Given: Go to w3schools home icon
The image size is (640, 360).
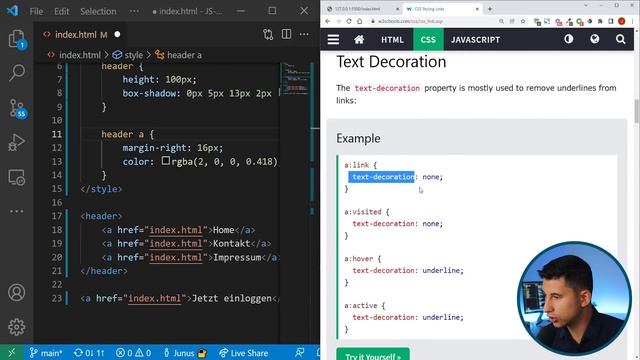Looking at the screenshot, I should point(359,40).
